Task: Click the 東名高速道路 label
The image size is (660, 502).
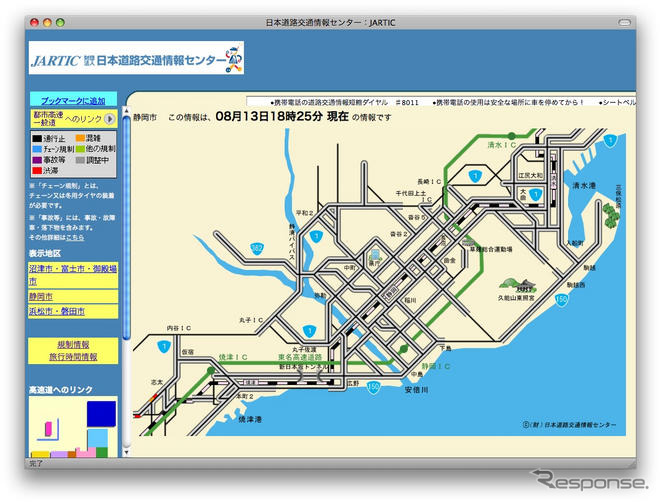Action: pos(300,357)
